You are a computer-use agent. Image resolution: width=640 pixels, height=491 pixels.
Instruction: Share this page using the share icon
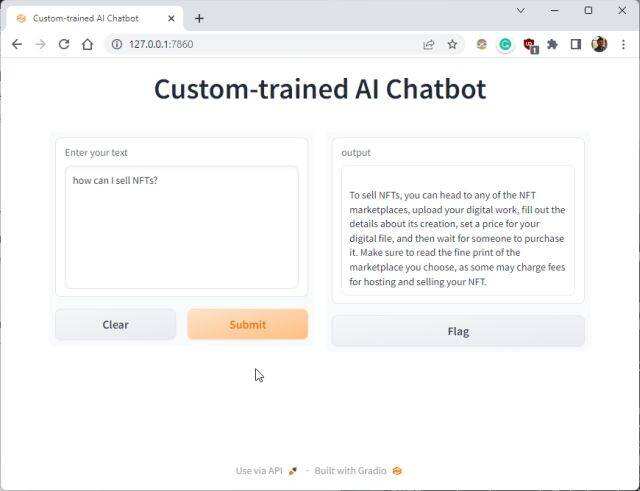coord(429,44)
